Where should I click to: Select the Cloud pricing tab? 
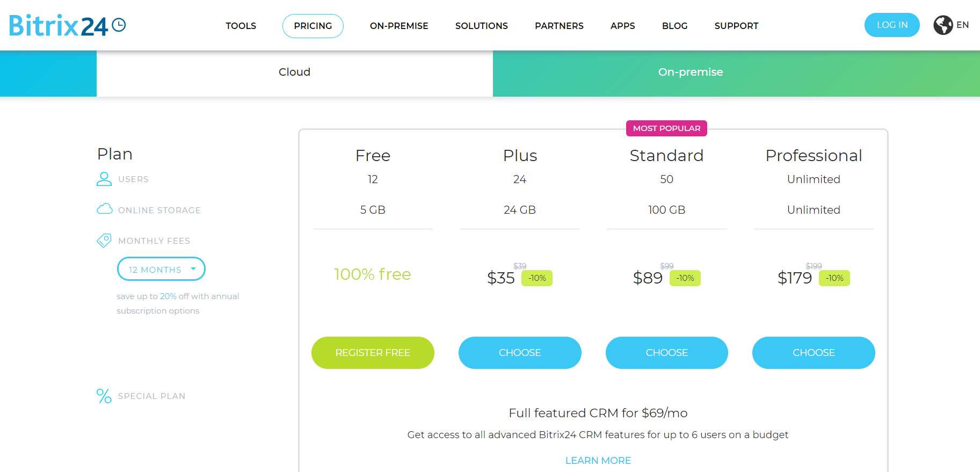pos(294,72)
